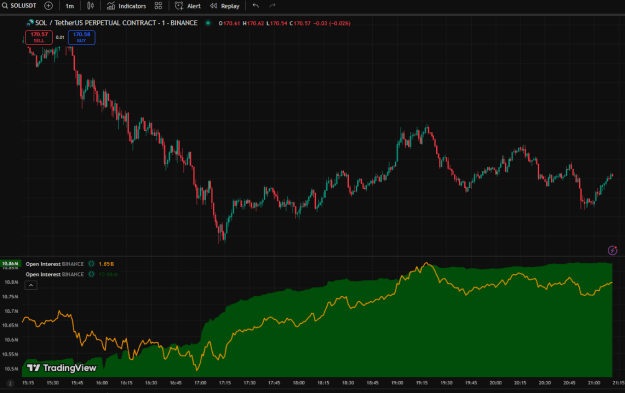
Task: Click the Alert clock icon
Action: [179, 6]
